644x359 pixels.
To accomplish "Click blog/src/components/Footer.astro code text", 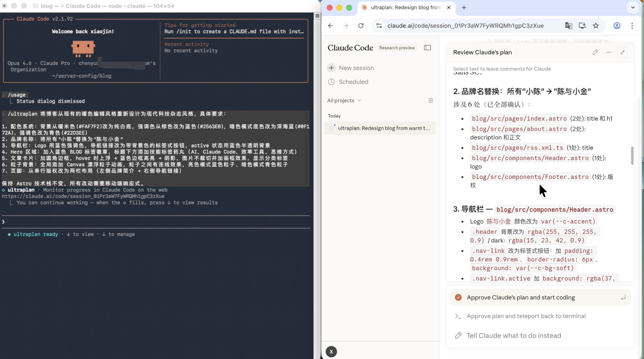I will (530, 177).
